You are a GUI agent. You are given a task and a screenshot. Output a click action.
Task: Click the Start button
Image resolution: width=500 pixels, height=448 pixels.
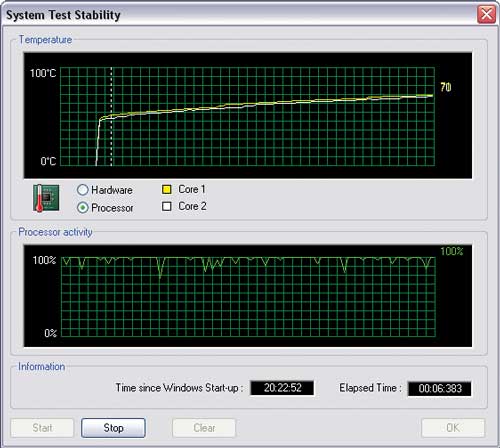point(42,428)
